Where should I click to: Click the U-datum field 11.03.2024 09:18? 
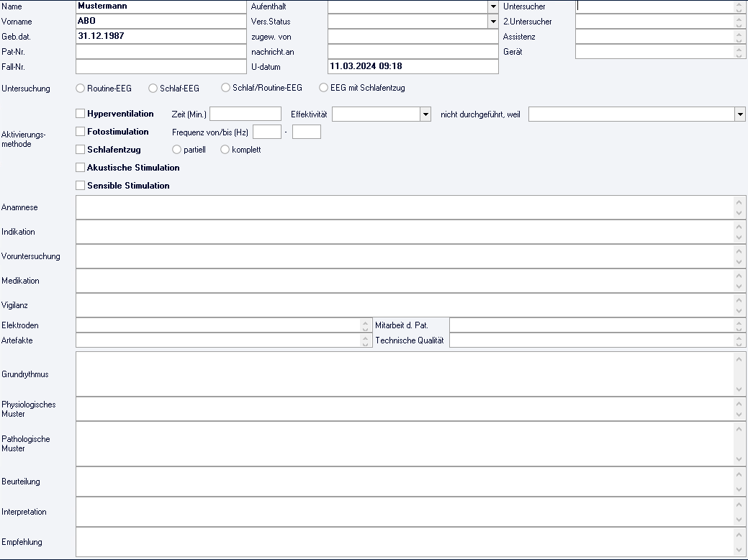click(x=413, y=67)
